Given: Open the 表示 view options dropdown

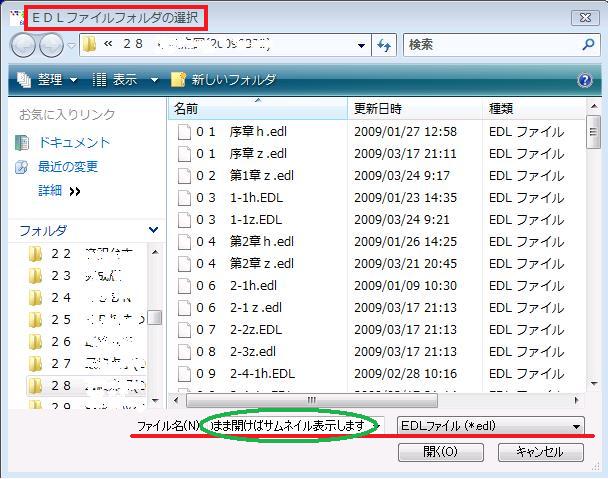Looking at the screenshot, I should [x=125, y=80].
